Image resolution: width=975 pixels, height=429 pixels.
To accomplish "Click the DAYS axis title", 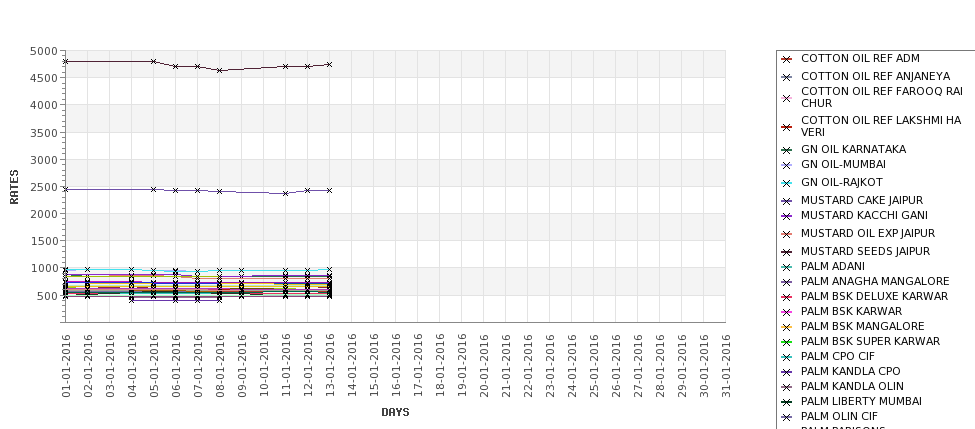I will 395,412.
